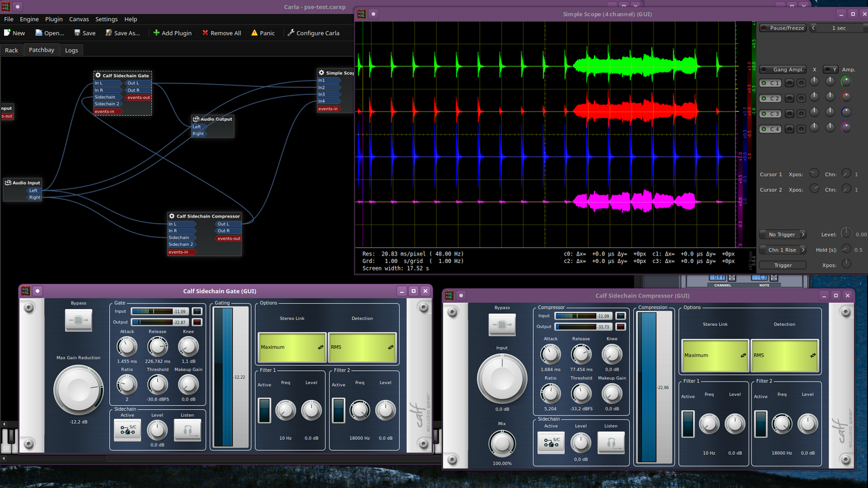Toggle scope channel C 1

770,83
